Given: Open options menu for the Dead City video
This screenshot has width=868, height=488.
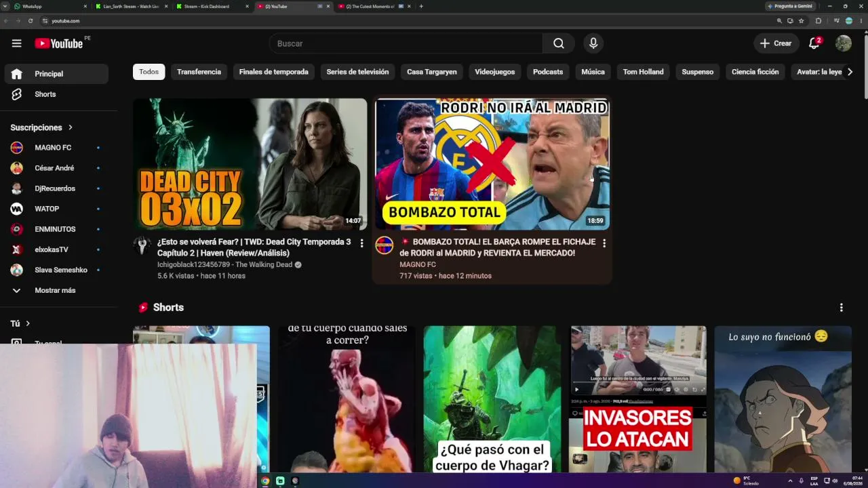Looking at the screenshot, I should [361, 243].
